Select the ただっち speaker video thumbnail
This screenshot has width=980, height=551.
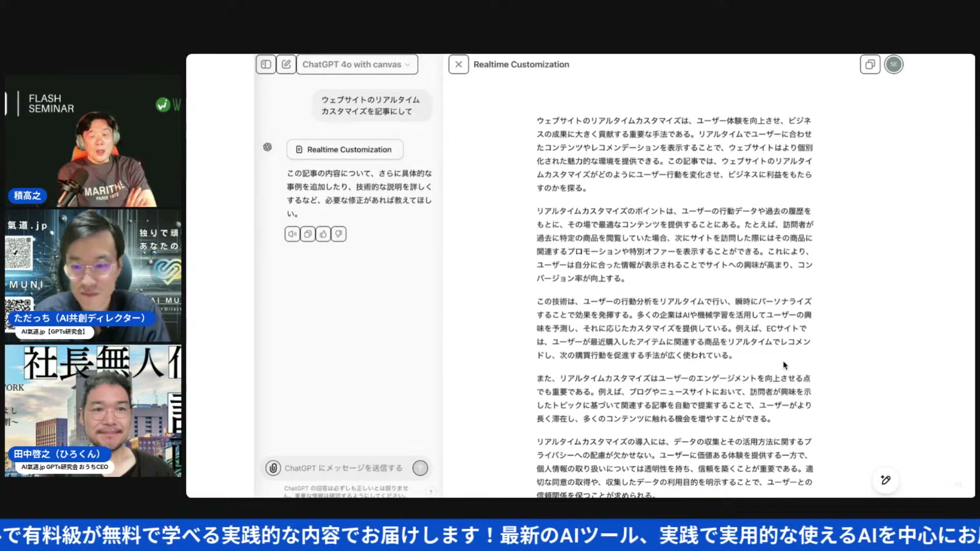(x=93, y=275)
